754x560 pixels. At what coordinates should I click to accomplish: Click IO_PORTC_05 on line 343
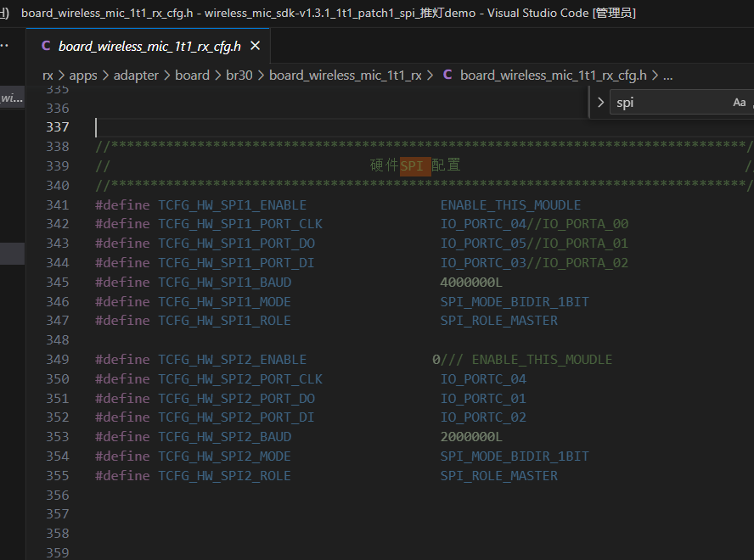[x=483, y=244]
